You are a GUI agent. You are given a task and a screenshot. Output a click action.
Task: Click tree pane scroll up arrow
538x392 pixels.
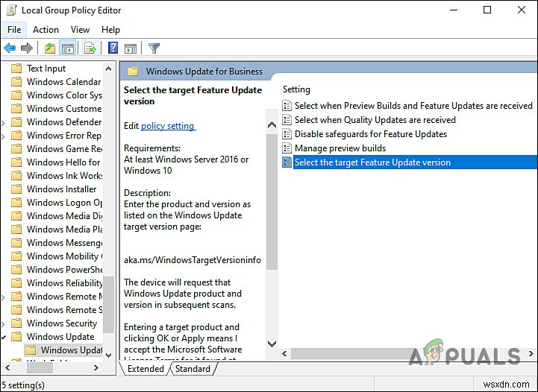tap(108, 69)
